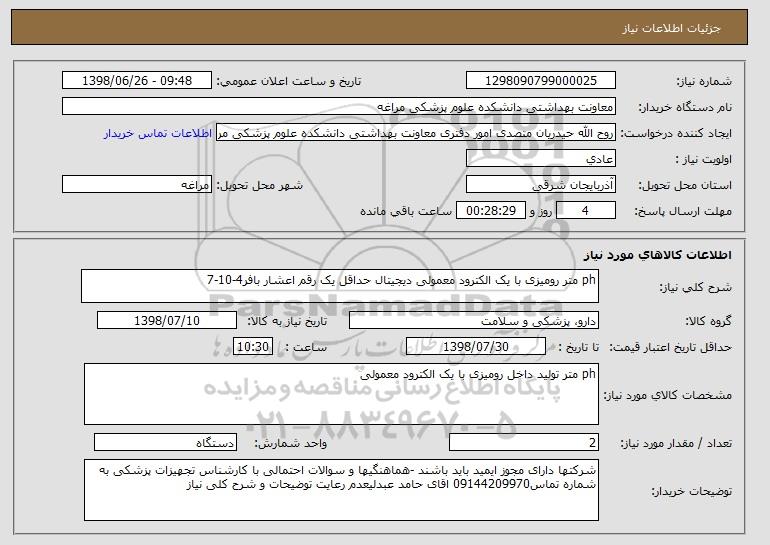Click the شهر محل تحویل label

click(260, 186)
